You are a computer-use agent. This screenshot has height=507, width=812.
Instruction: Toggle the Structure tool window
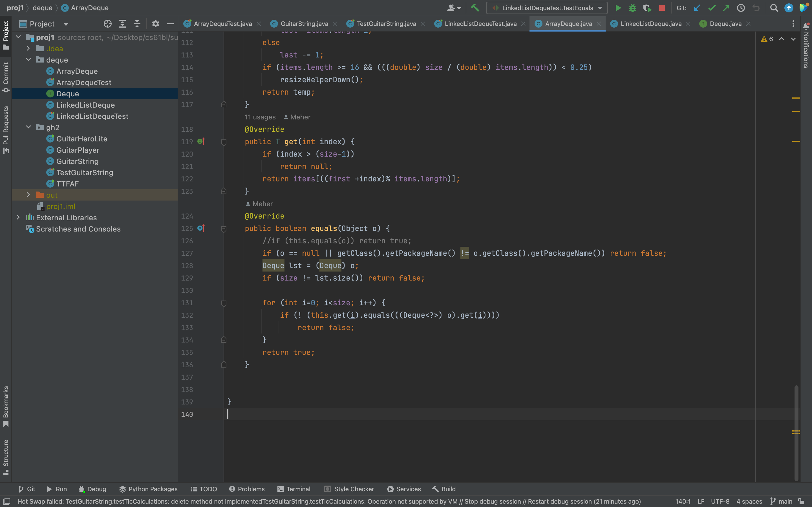pos(6,457)
